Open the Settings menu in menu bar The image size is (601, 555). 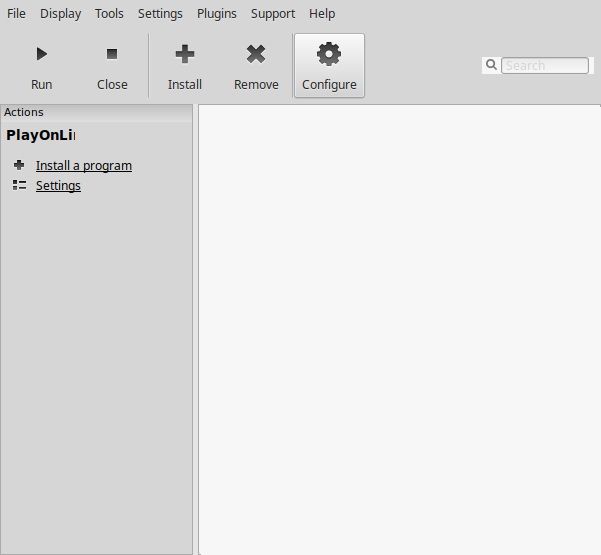click(x=160, y=14)
